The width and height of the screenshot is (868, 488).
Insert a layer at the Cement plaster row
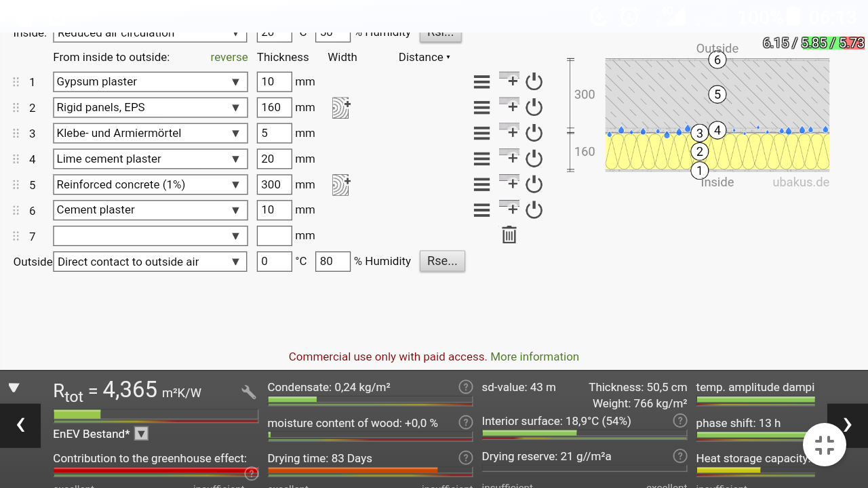(509, 208)
